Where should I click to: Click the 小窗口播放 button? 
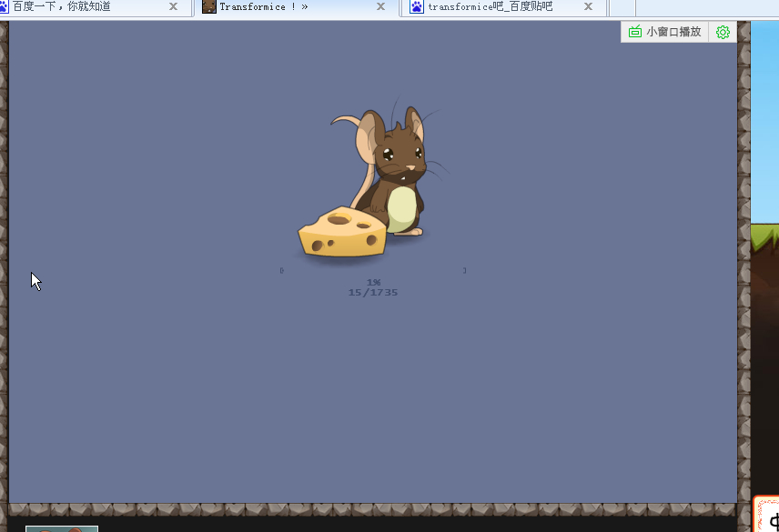tap(673, 32)
